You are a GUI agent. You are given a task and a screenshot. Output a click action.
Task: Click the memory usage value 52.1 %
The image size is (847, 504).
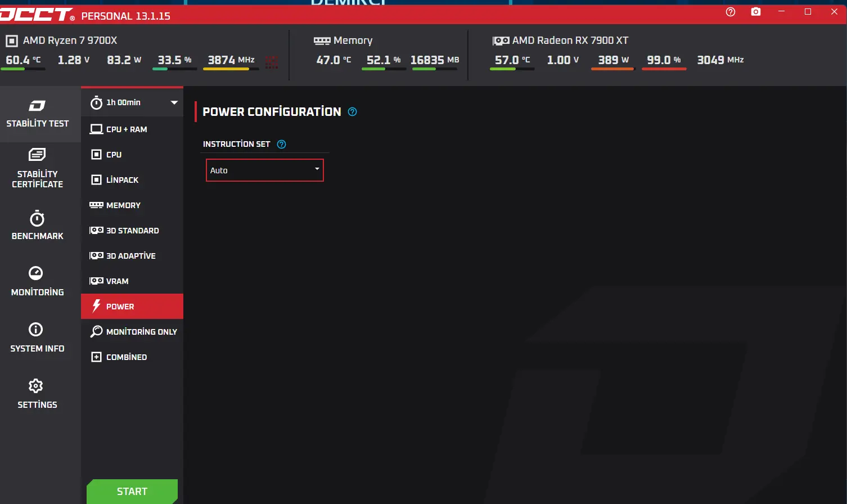click(384, 60)
